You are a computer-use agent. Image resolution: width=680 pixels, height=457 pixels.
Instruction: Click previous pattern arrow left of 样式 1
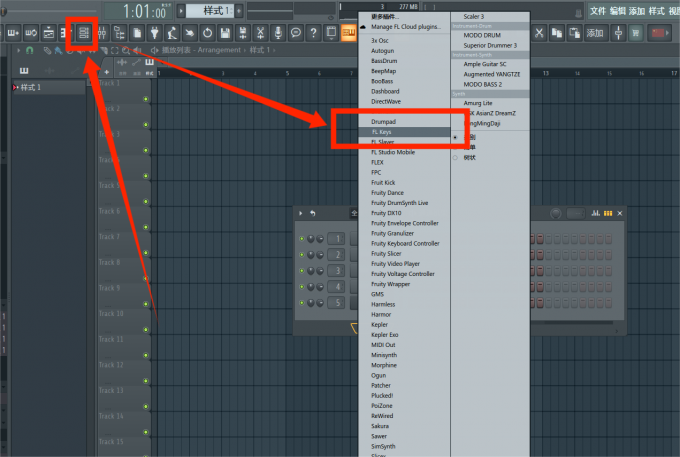click(x=181, y=10)
